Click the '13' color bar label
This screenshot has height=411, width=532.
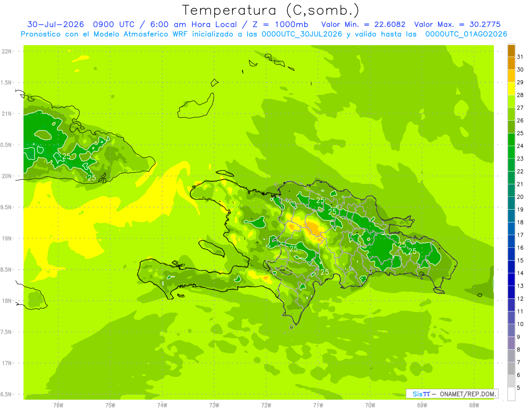(520, 286)
